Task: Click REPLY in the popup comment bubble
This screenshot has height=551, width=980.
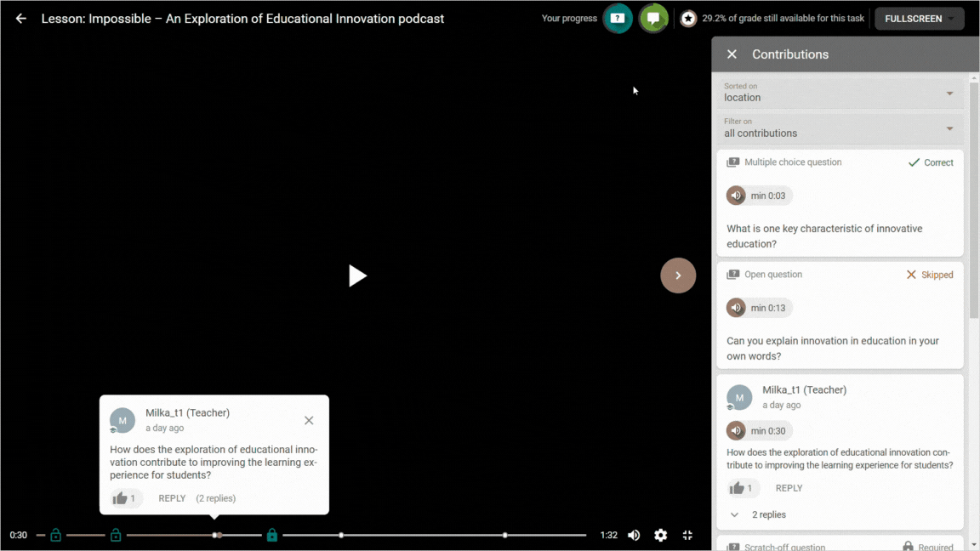Action: pos(172,498)
